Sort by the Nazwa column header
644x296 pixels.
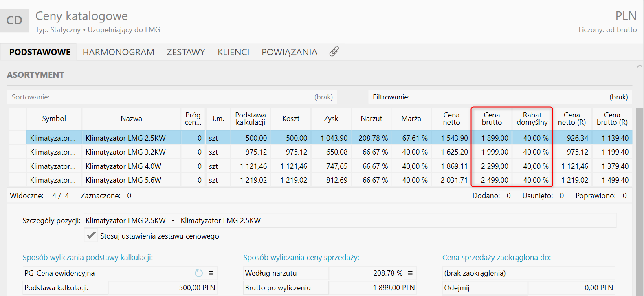[x=131, y=119]
